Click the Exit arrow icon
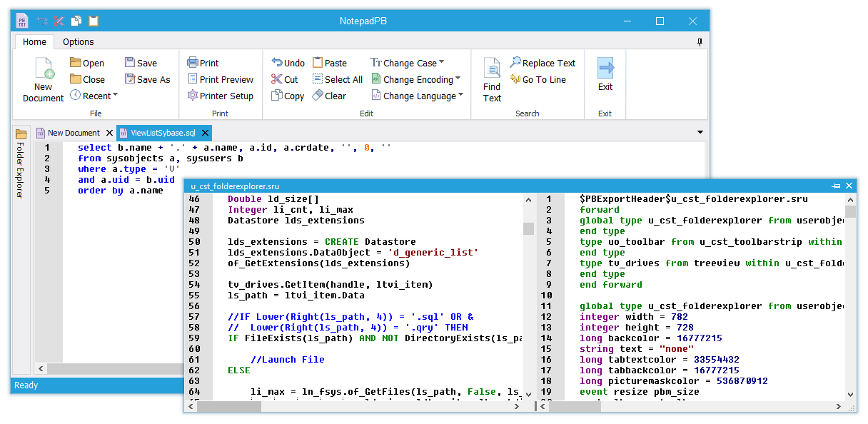868x424 pixels. [x=605, y=69]
